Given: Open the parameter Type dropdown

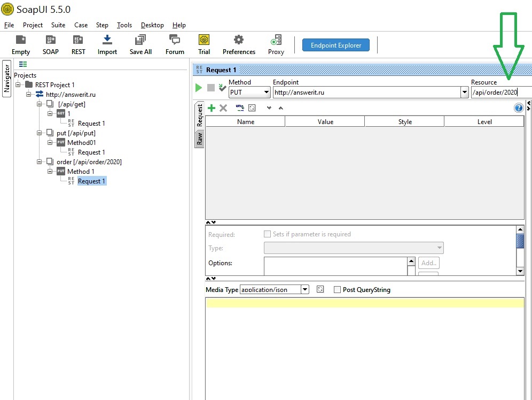Looking at the screenshot, I should pos(354,248).
